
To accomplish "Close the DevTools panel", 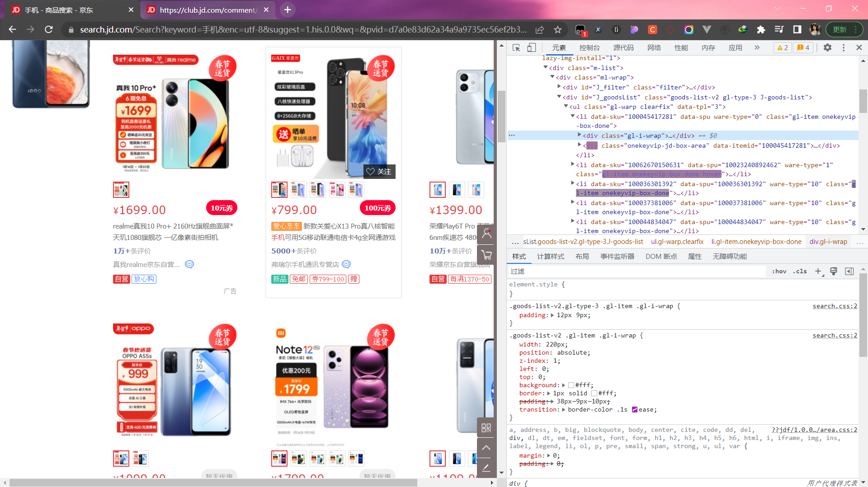I will [x=859, y=47].
